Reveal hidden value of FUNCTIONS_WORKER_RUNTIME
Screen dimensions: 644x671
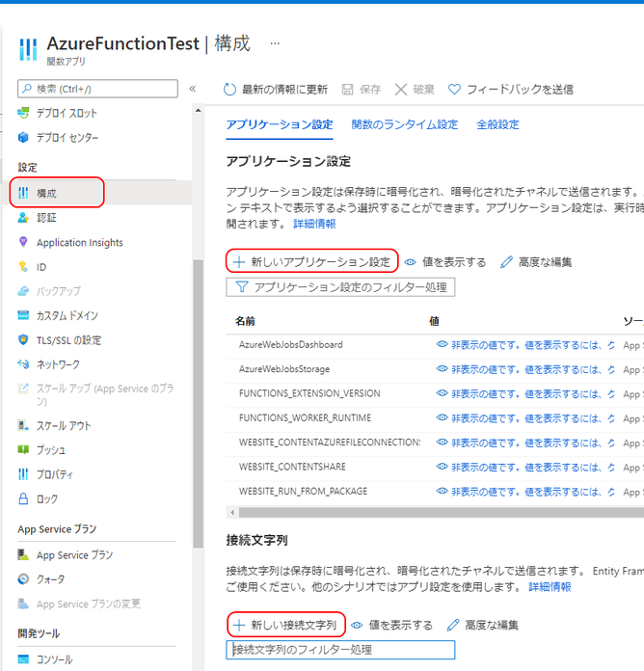pyautogui.click(x=525, y=418)
